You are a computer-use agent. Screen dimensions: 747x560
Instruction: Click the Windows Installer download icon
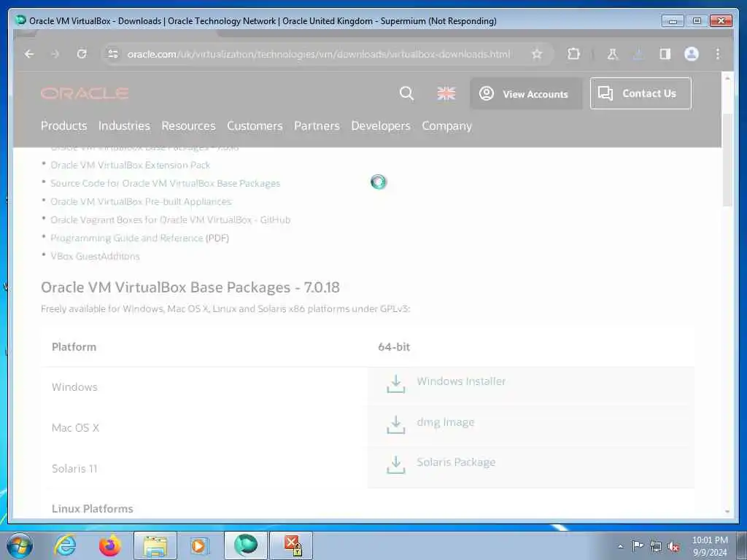(395, 384)
